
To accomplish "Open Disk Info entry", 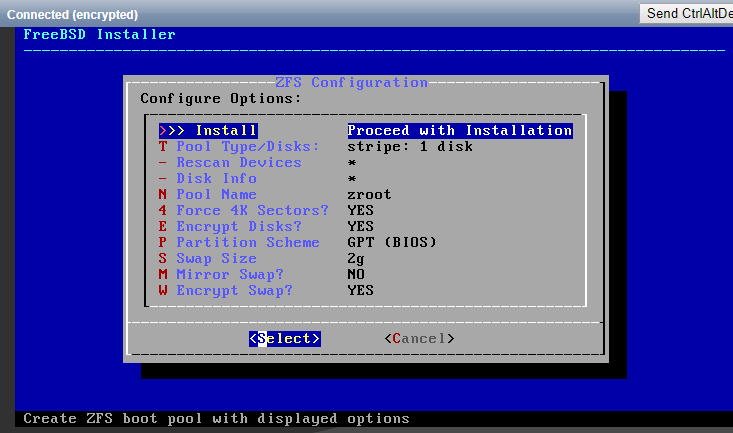I will pyautogui.click(x=208, y=179).
